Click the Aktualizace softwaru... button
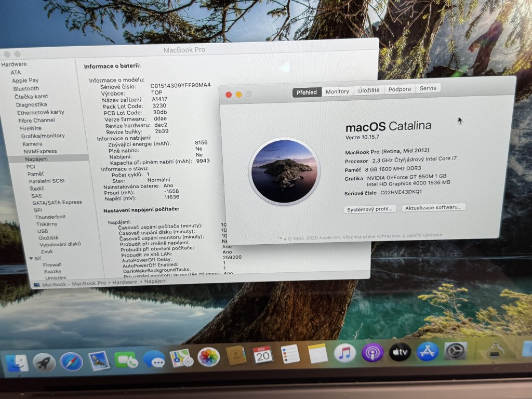The width and height of the screenshot is (532, 399). point(433,207)
